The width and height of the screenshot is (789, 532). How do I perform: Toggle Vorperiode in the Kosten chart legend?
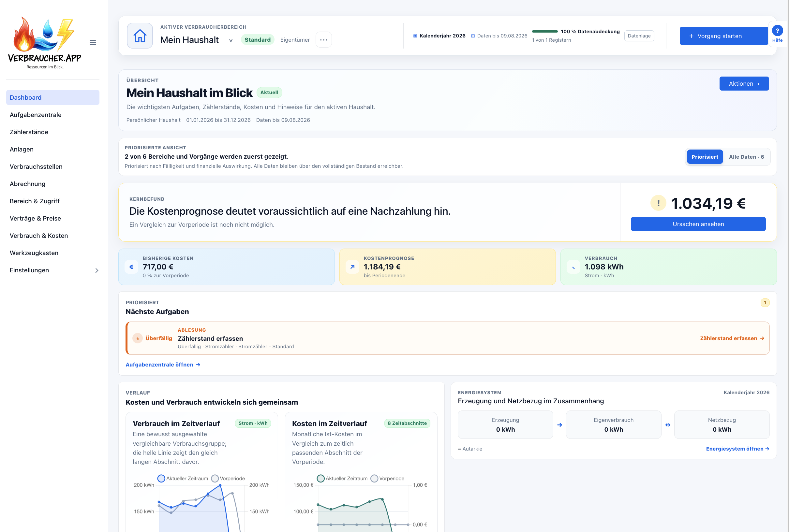(387, 478)
